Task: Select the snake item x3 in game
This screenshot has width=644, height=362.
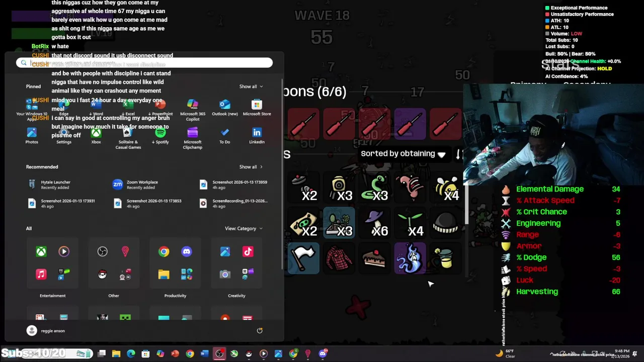Action: point(374,188)
